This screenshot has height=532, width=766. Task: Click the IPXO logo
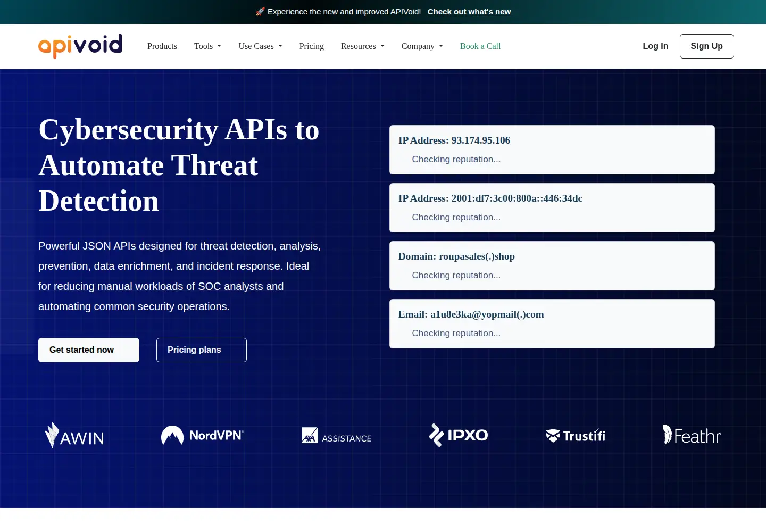(x=459, y=435)
